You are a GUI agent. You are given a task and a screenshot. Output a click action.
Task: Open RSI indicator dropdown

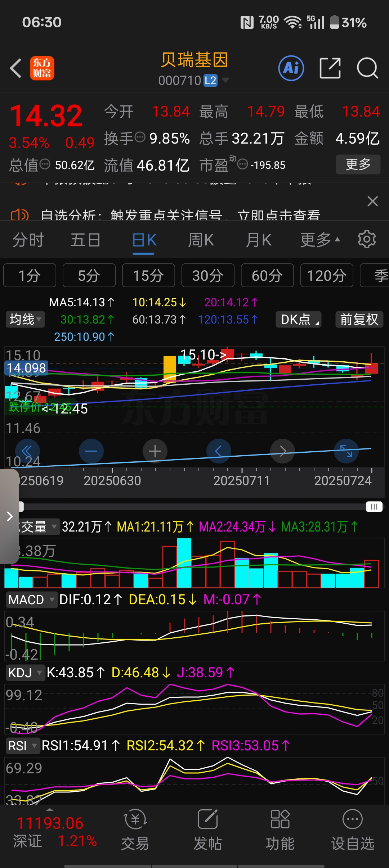click(x=22, y=746)
